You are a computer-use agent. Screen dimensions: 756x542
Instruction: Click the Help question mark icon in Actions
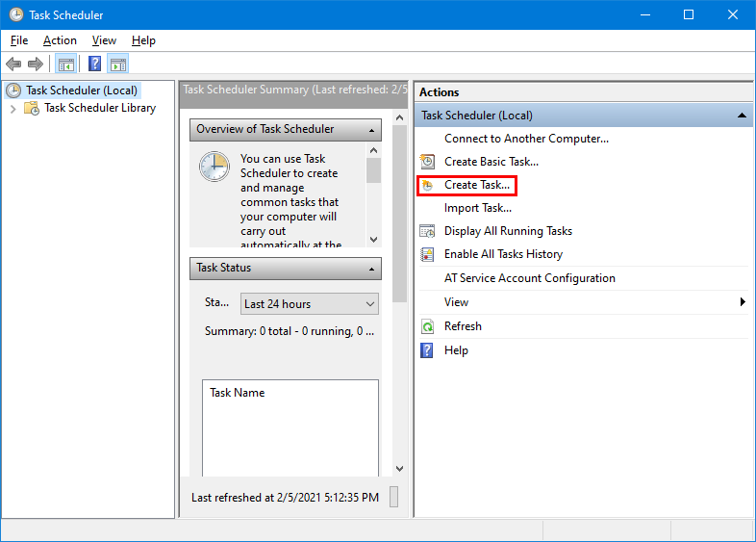pyautogui.click(x=427, y=350)
